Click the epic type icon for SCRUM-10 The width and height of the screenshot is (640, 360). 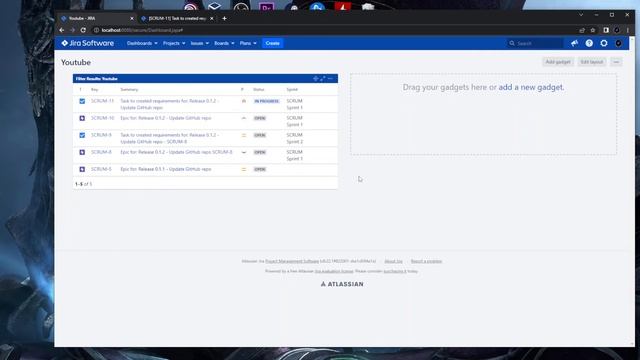pyautogui.click(x=82, y=118)
